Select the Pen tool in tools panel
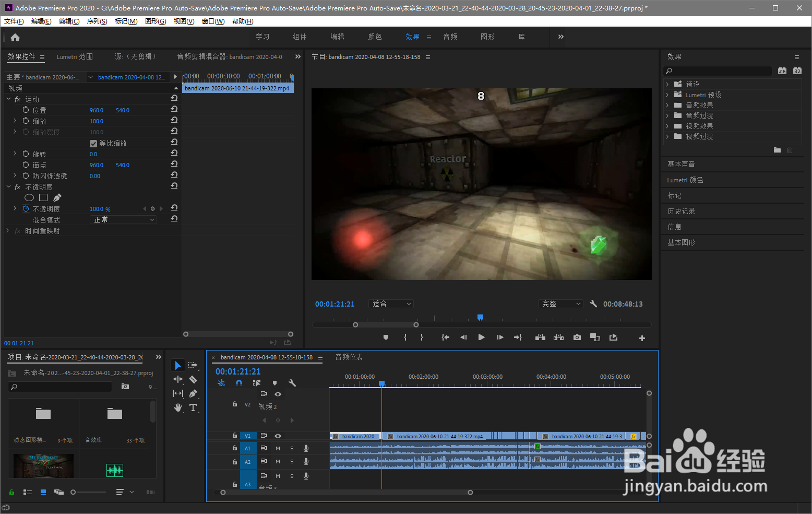812x514 pixels. pos(193,393)
